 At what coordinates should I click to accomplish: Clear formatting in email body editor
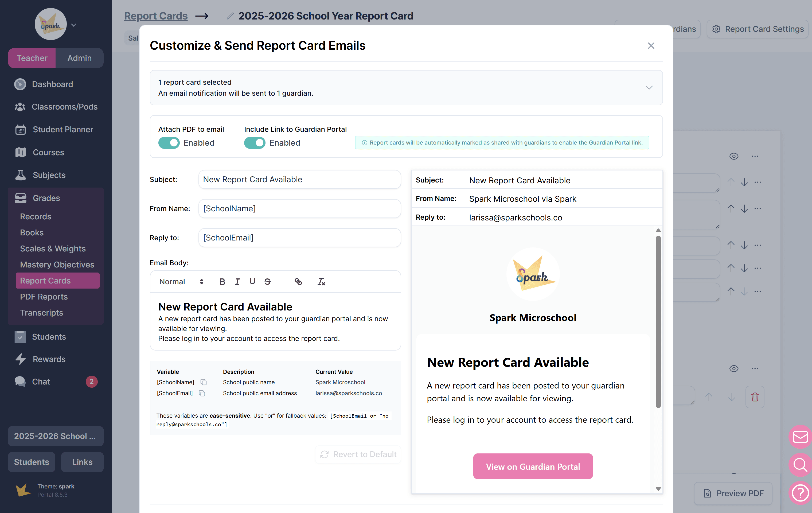point(321,282)
